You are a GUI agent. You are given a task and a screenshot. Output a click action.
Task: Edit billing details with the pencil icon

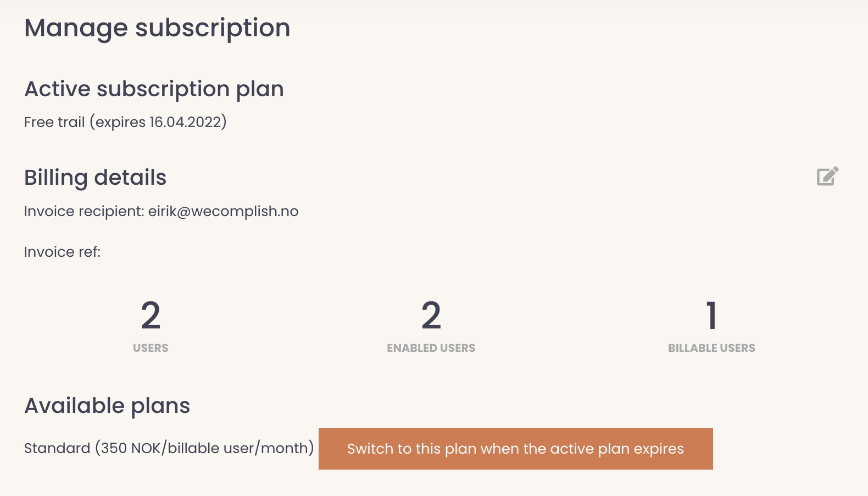click(x=827, y=177)
